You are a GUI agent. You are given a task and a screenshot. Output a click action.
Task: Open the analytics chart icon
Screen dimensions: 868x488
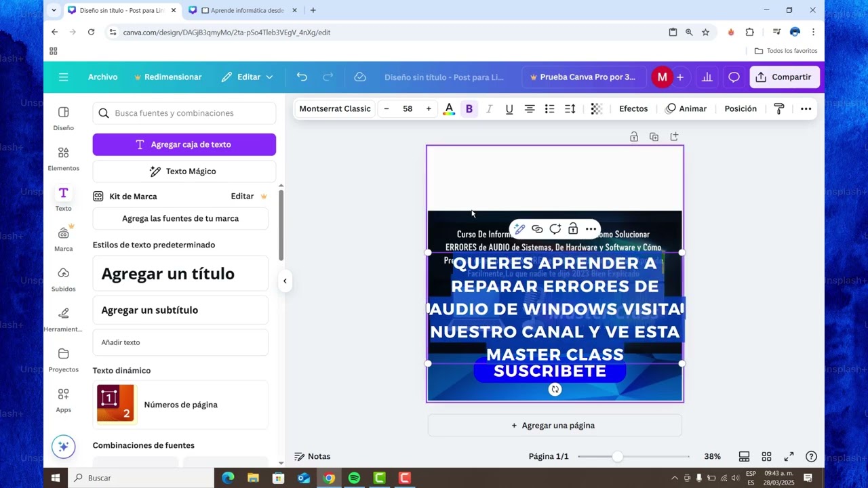click(x=707, y=77)
